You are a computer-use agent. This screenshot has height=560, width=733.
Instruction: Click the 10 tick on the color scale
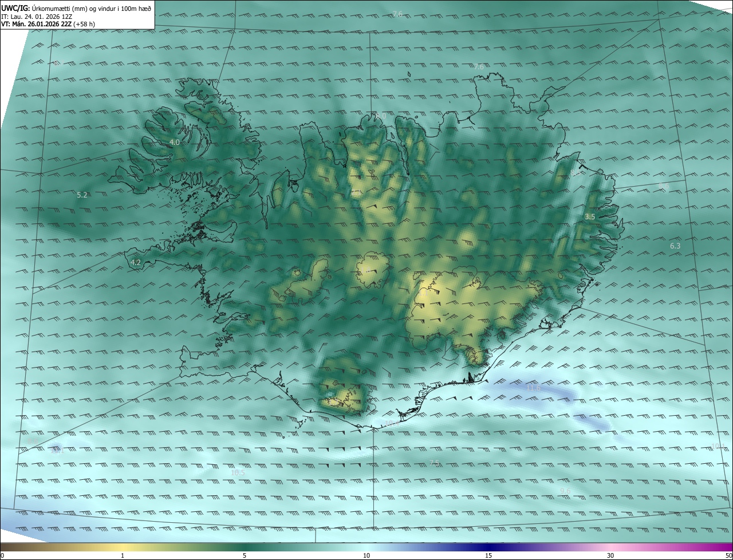(x=366, y=555)
